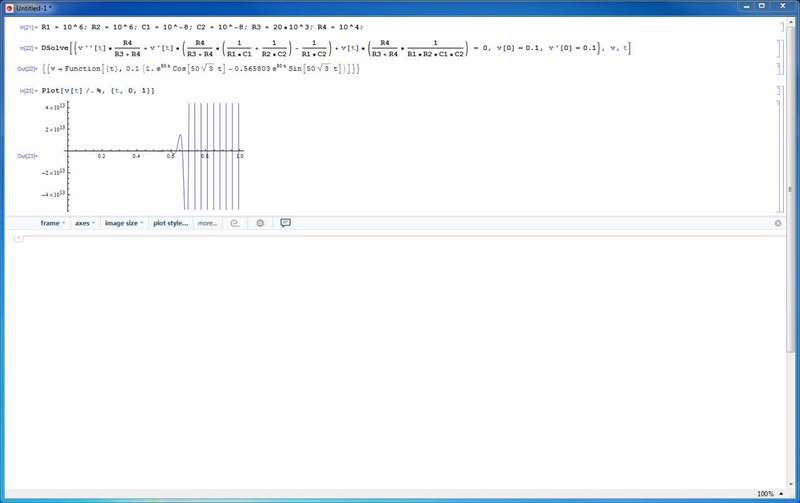The image size is (800, 503).
Task: Select the In[21] cell bracket
Action: (781, 27)
